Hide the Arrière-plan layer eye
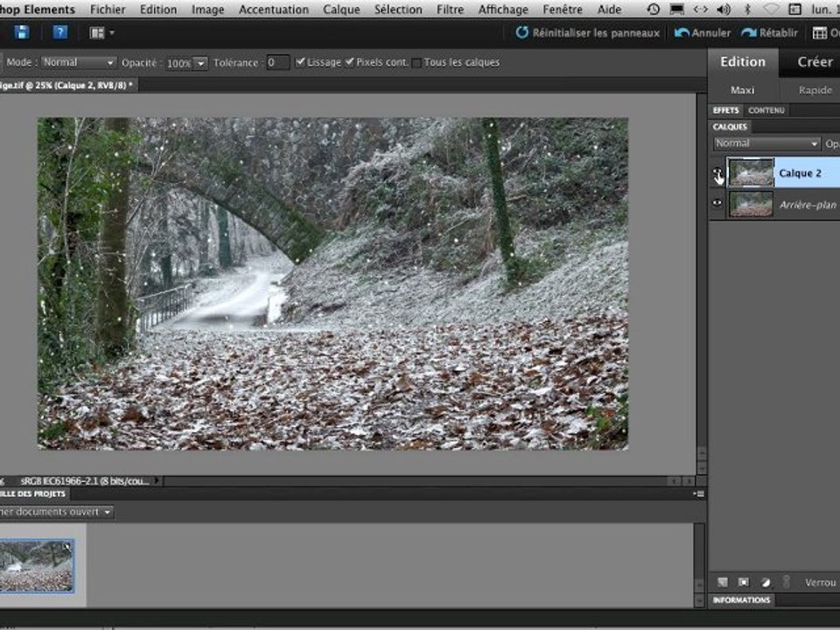 (x=717, y=203)
